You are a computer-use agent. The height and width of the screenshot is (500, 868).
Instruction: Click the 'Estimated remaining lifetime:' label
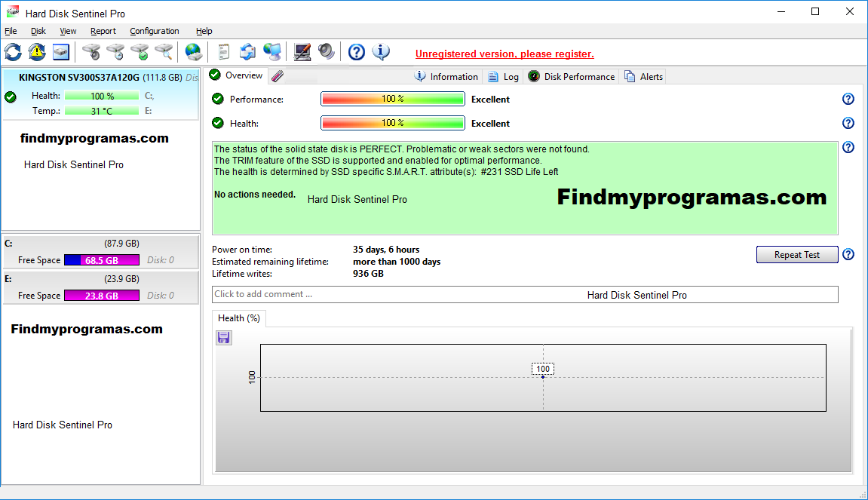pos(270,262)
